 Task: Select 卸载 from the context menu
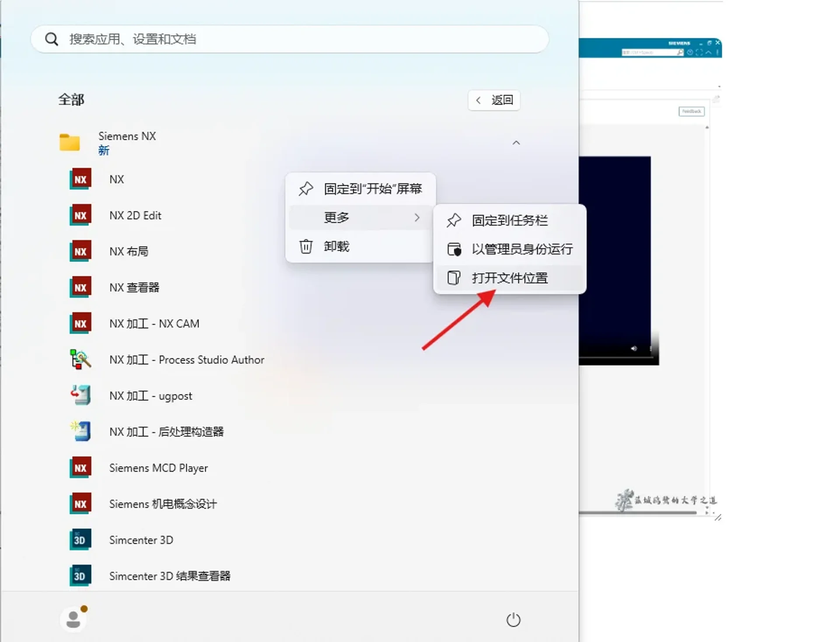336,246
